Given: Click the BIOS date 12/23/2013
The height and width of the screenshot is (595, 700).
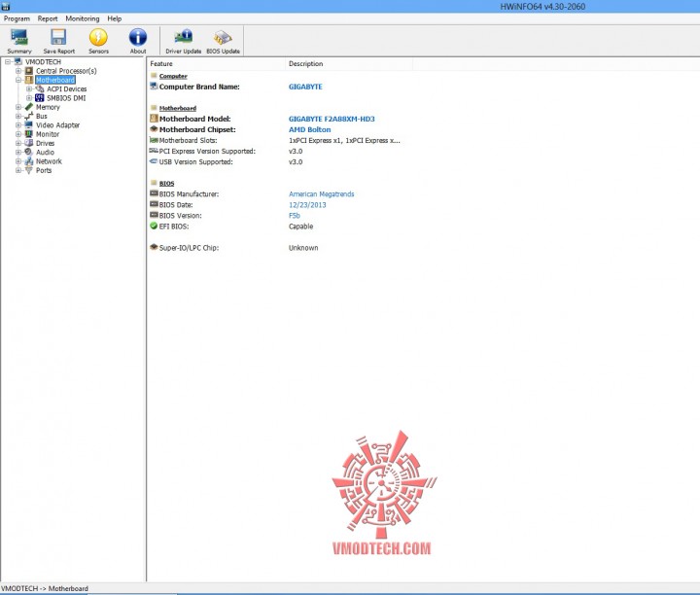Looking at the screenshot, I should pos(307,205).
